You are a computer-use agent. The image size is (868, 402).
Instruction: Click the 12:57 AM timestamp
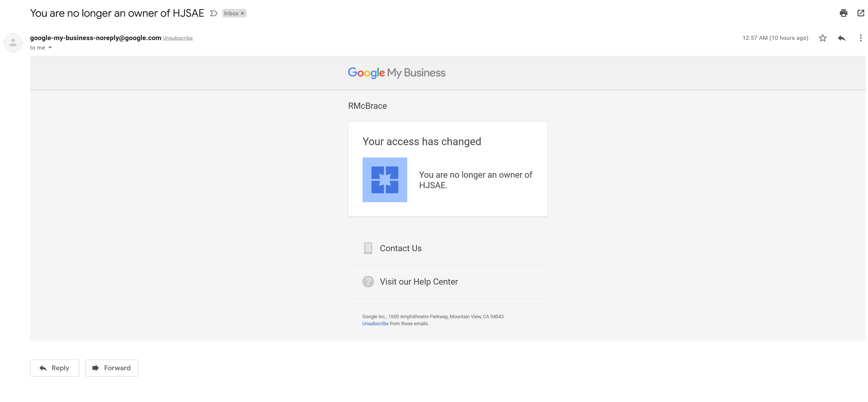tap(775, 38)
